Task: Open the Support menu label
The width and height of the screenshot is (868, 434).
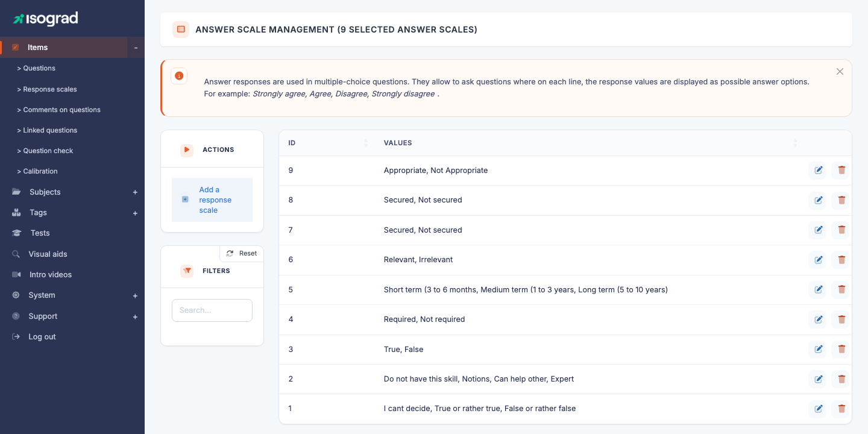Action: click(43, 316)
